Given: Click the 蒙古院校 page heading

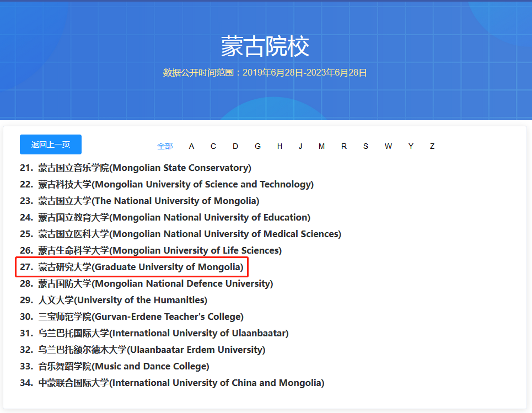Looking at the screenshot, I should tap(265, 46).
